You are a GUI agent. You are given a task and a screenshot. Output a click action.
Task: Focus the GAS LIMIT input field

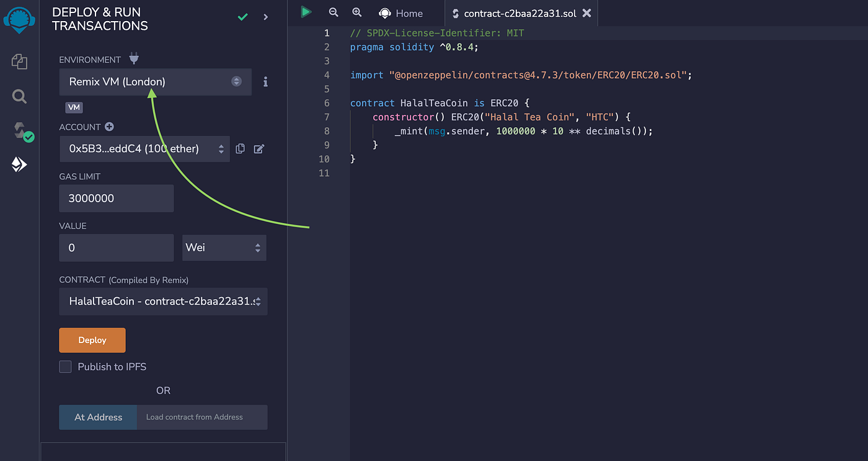[117, 199]
